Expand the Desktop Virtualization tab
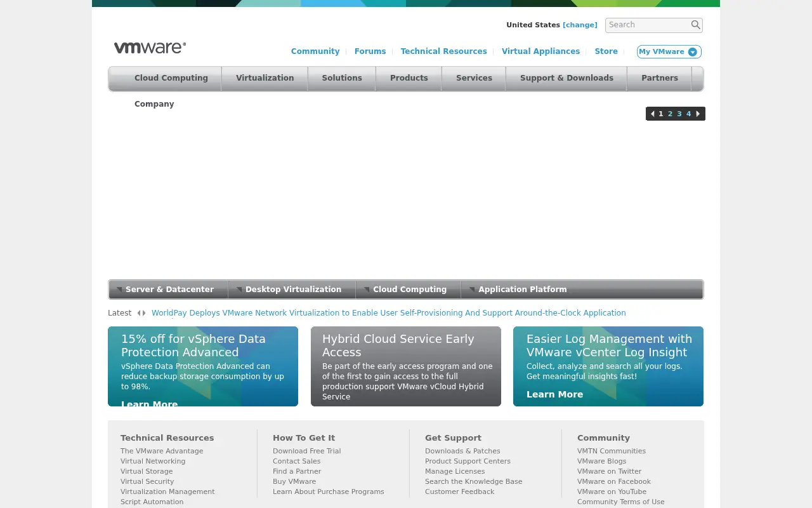812x508 pixels. (x=292, y=290)
